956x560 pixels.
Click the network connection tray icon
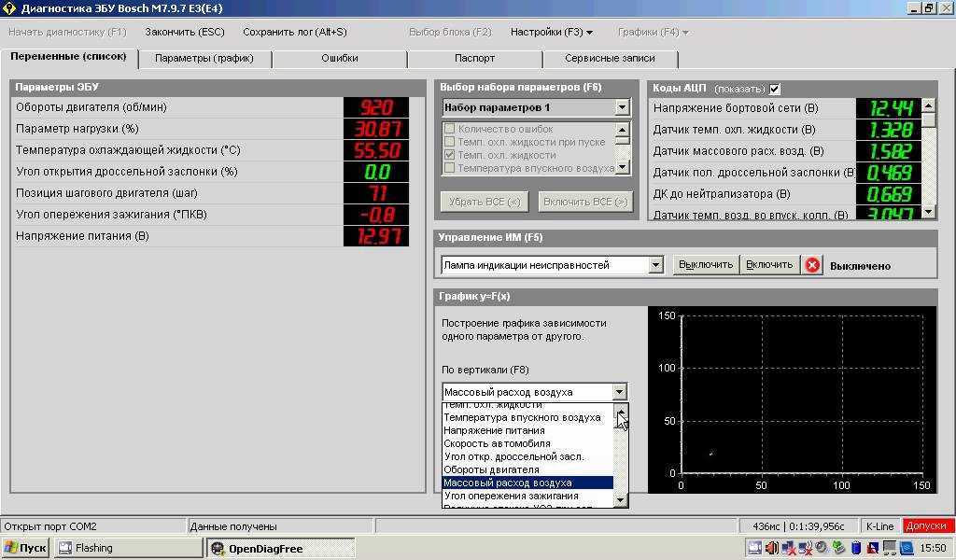[788, 548]
